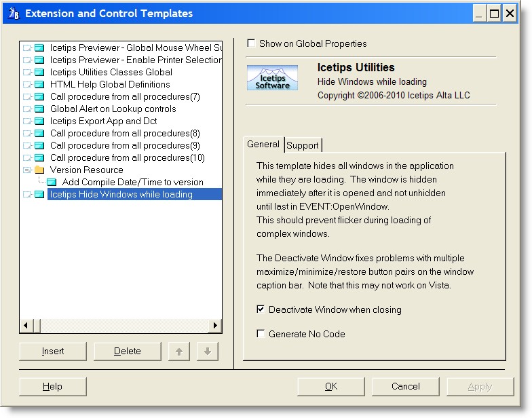Click the Version Resource folder icon
The image size is (532, 418).
point(39,170)
